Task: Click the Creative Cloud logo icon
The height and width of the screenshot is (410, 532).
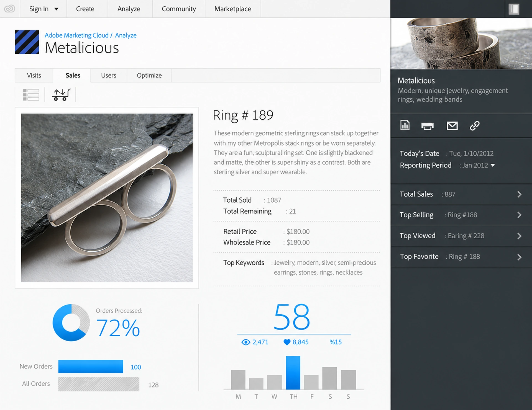Action: coord(10,9)
